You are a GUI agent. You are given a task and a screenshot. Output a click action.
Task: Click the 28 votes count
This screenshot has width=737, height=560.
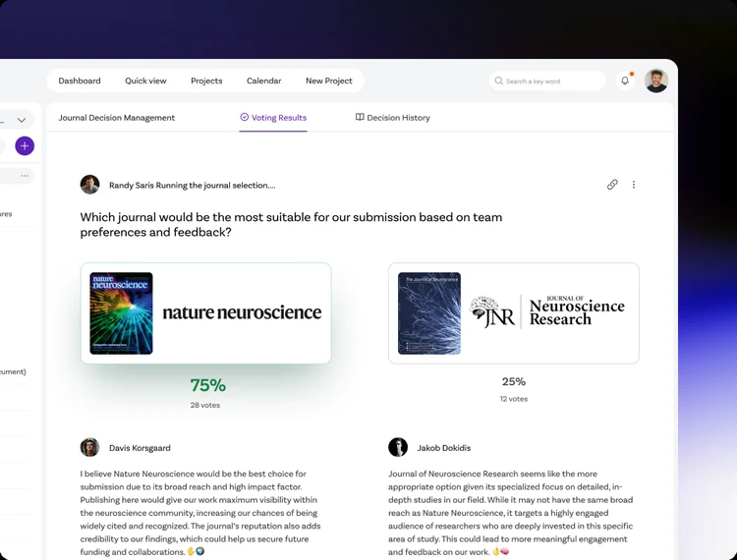point(205,405)
